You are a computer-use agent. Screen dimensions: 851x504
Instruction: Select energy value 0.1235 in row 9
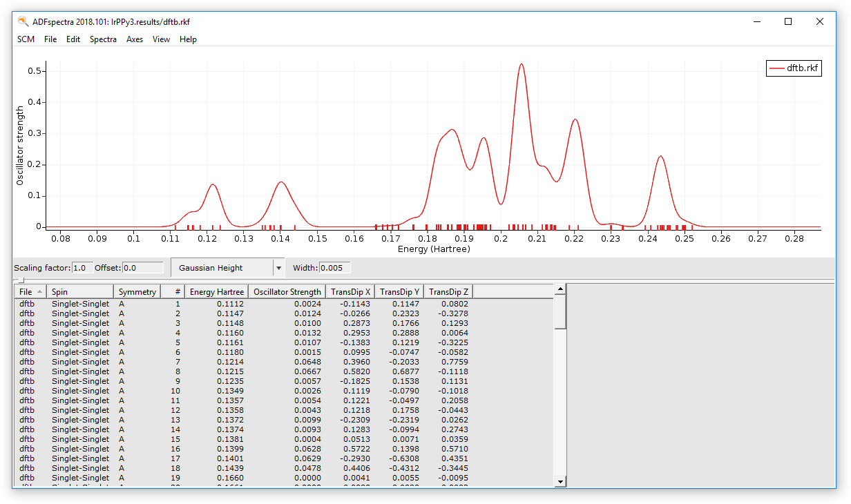point(230,381)
